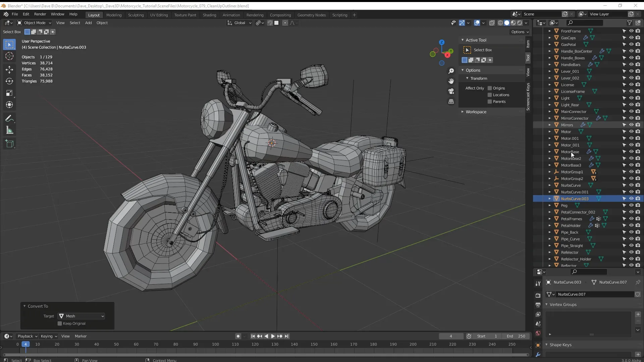644x362 pixels.
Task: Select the Scale tool
Action: tap(9, 93)
